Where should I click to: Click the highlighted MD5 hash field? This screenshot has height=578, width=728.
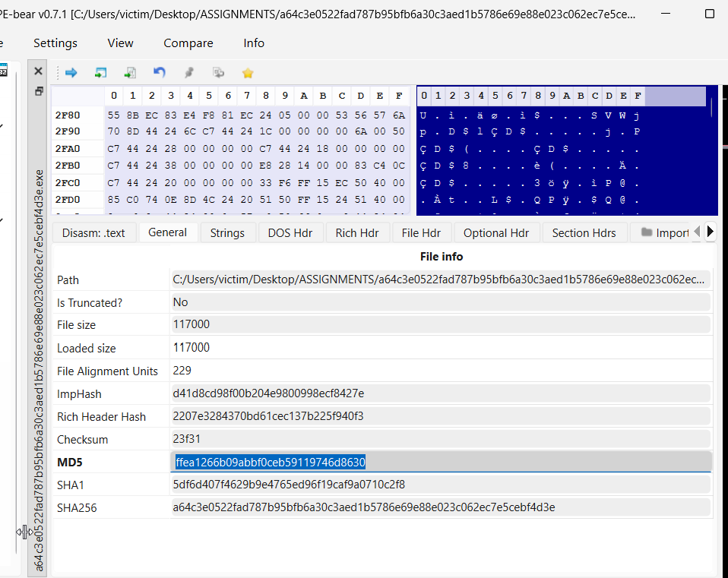(x=441, y=462)
